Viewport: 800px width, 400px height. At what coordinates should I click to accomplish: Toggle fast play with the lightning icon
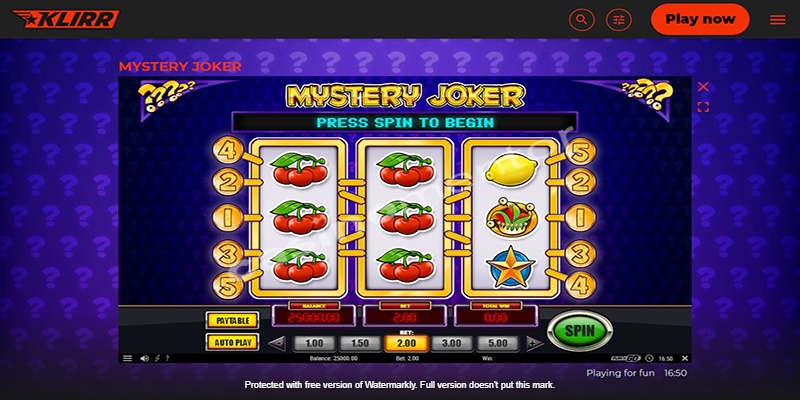pyautogui.click(x=157, y=358)
